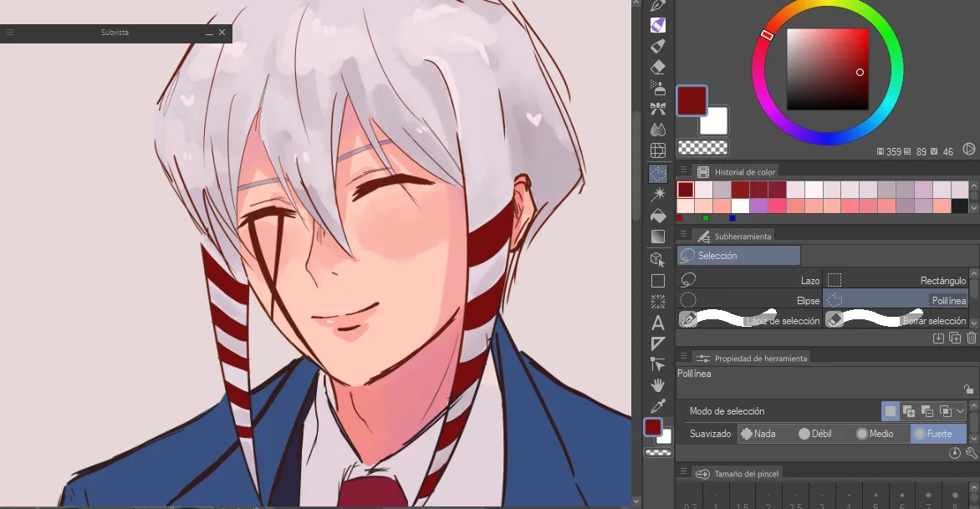Open the Subvista panel hamburger menu
Image resolution: width=980 pixels, height=509 pixels.
[x=9, y=33]
